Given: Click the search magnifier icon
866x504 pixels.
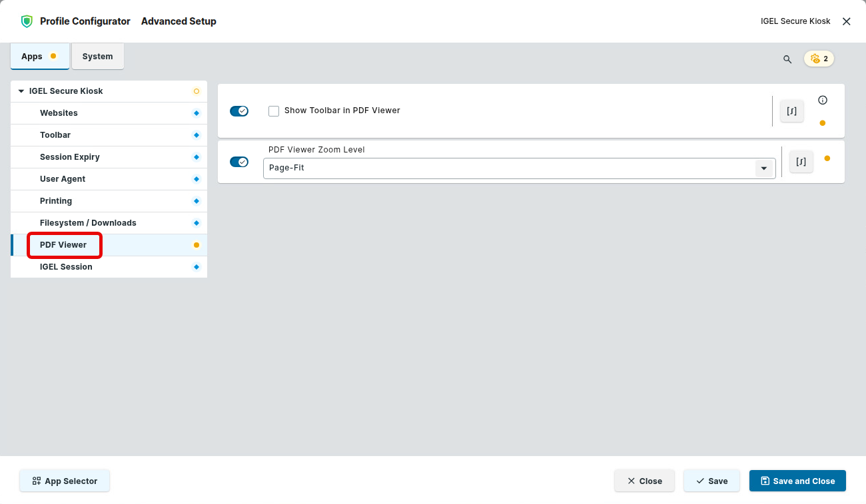Looking at the screenshot, I should (787, 59).
